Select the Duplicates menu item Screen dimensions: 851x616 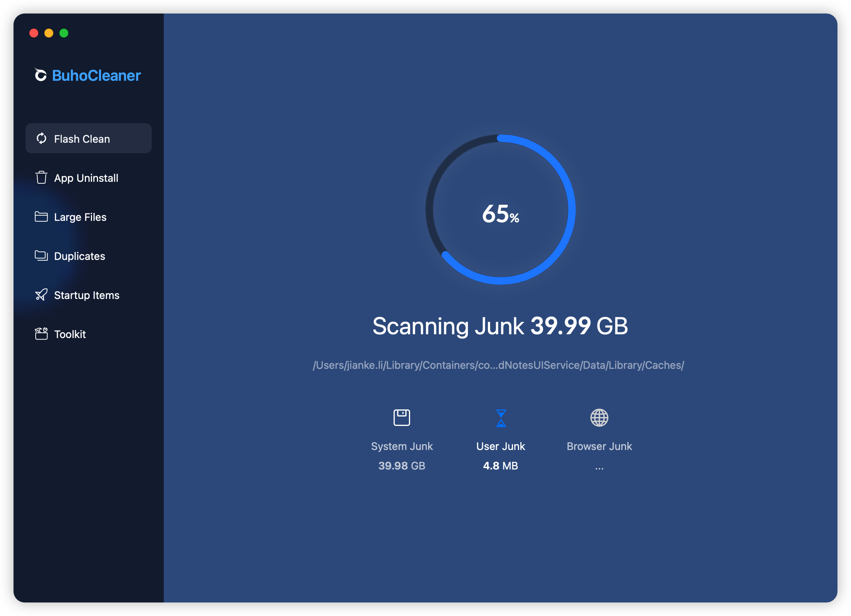tap(89, 256)
